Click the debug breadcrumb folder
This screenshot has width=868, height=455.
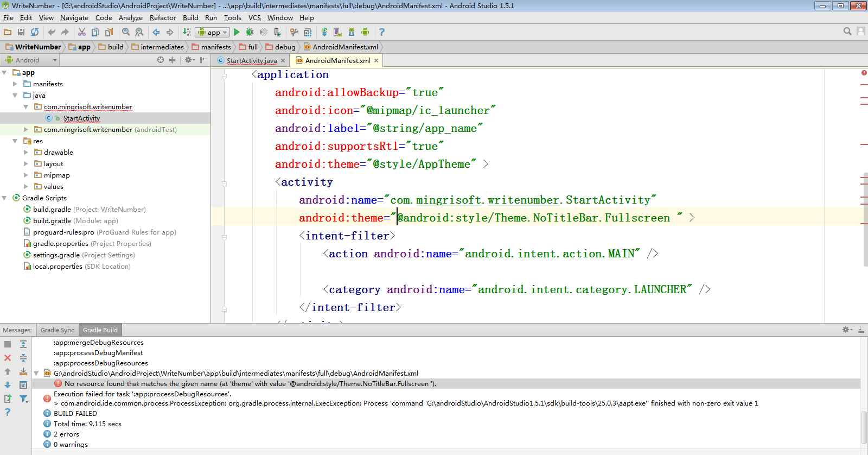pyautogui.click(x=280, y=47)
